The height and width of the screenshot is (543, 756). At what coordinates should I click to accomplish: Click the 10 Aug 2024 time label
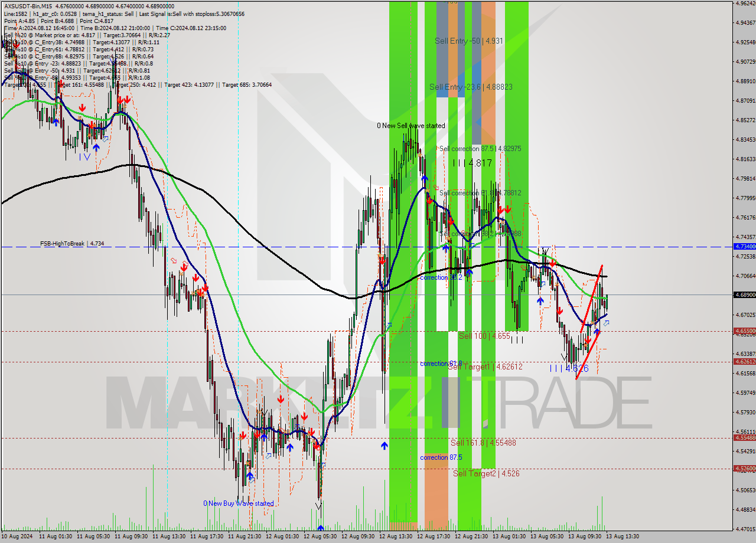(x=18, y=537)
